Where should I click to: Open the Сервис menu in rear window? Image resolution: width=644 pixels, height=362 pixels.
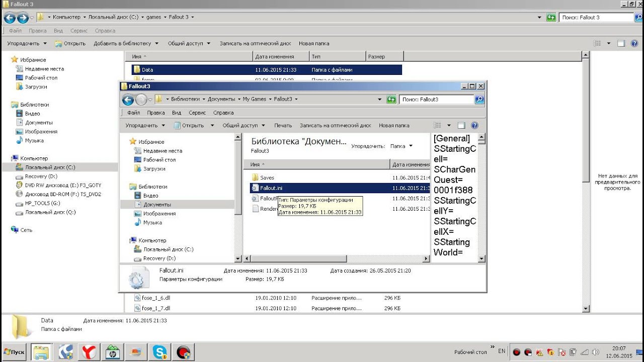point(79,31)
